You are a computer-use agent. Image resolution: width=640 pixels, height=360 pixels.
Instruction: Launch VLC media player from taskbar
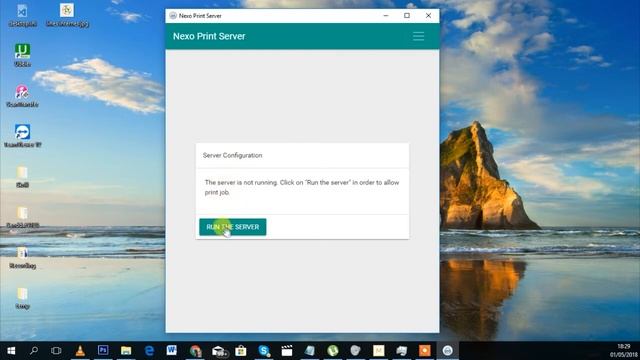coord(80,351)
